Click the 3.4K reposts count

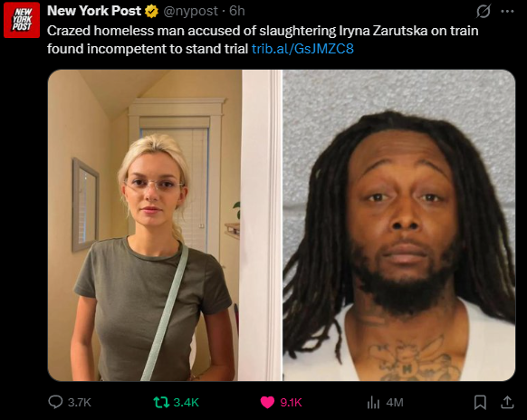click(x=187, y=402)
